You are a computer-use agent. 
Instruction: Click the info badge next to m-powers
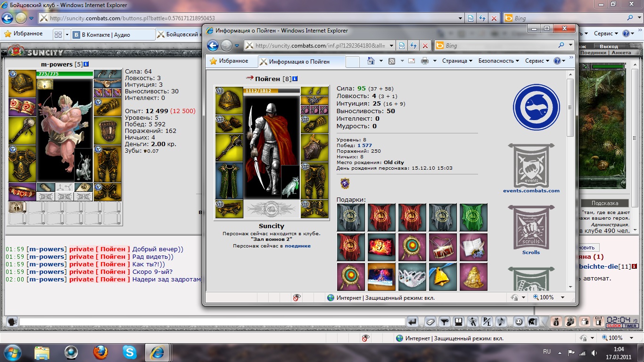86,64
